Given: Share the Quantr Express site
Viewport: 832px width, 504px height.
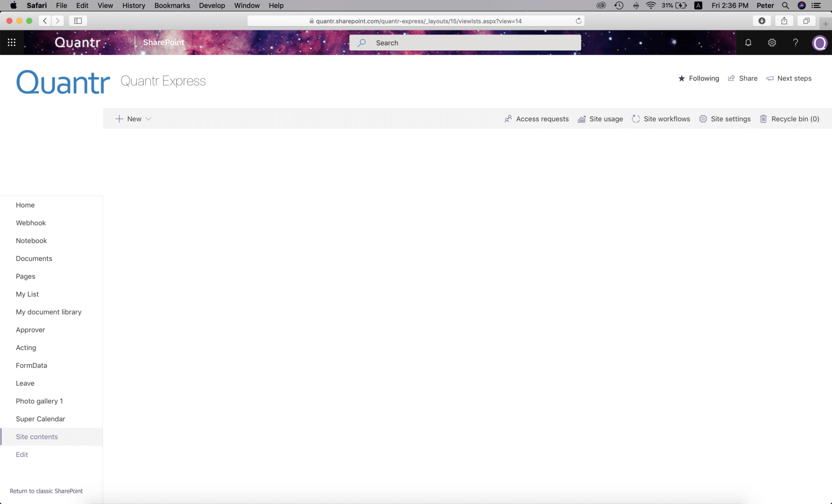Looking at the screenshot, I should [743, 78].
